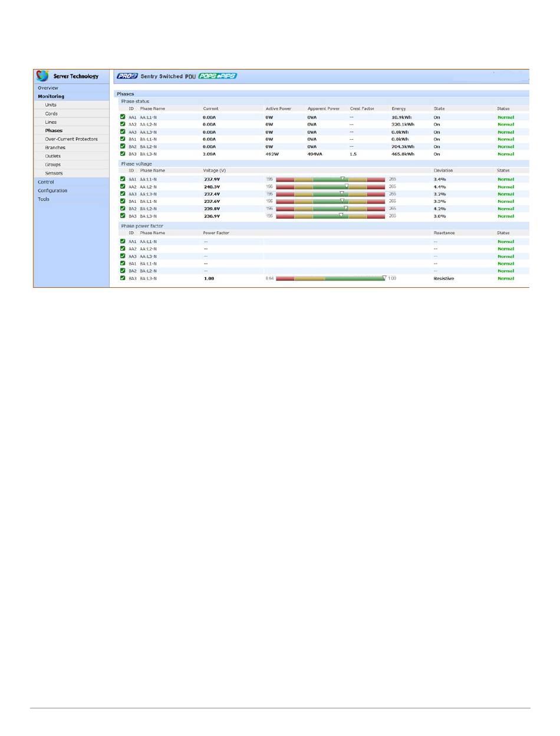Image resolution: width=560 pixels, height=736 pixels.
Task: Click the green check for AA2 in Phase power factor
Action: [x=123, y=248]
